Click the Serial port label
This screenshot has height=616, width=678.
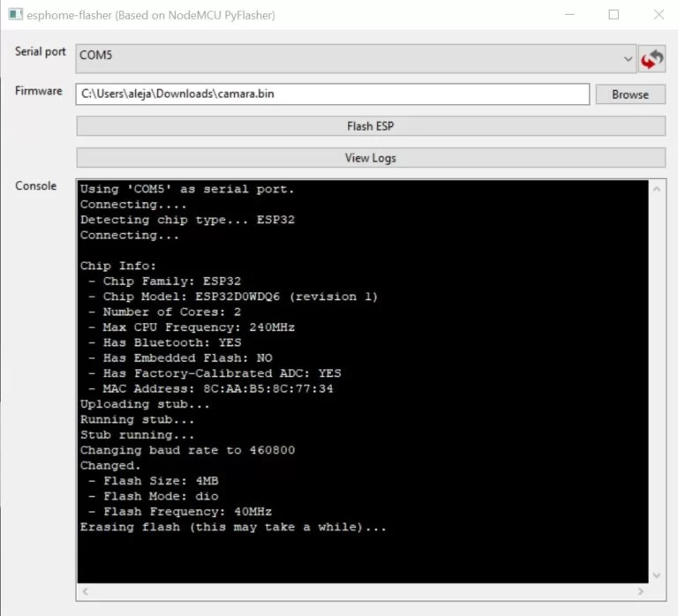tap(41, 52)
